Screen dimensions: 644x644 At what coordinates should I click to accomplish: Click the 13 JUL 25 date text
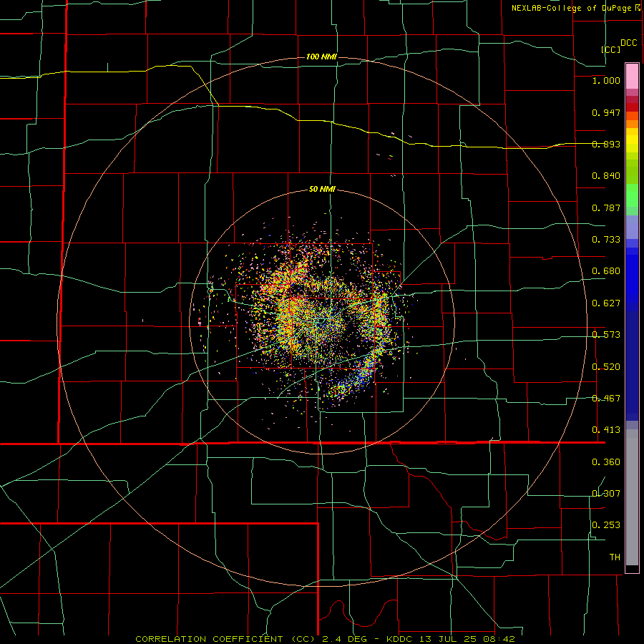point(447,639)
